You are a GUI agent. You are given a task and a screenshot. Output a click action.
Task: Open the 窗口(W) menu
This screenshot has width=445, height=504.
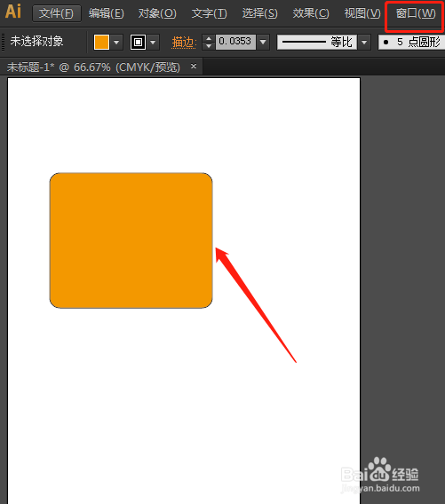click(416, 13)
